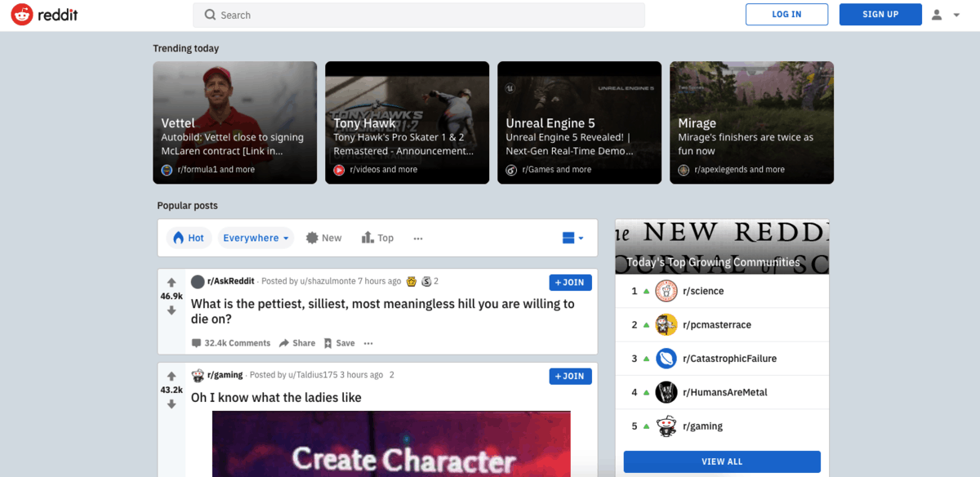The image size is (980, 477).
Task: Open r/HumansAreMetal in growing communities
Action: coord(725,392)
